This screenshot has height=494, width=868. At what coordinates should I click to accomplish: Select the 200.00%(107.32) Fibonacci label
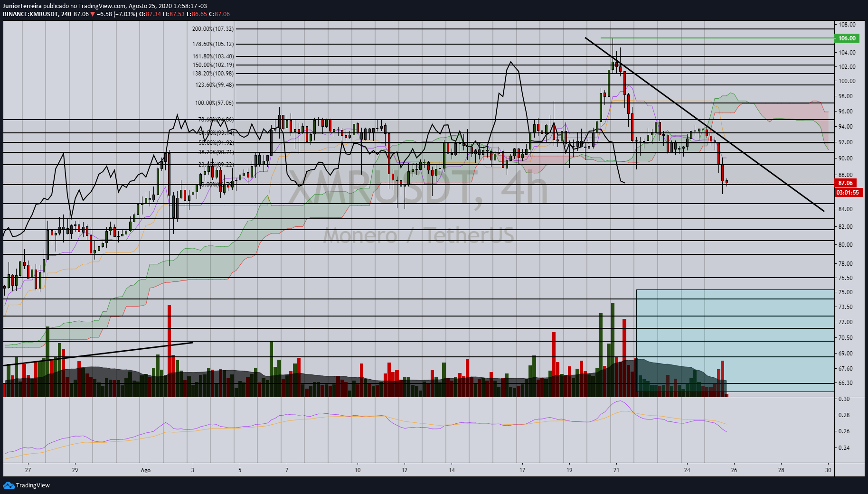click(x=213, y=29)
